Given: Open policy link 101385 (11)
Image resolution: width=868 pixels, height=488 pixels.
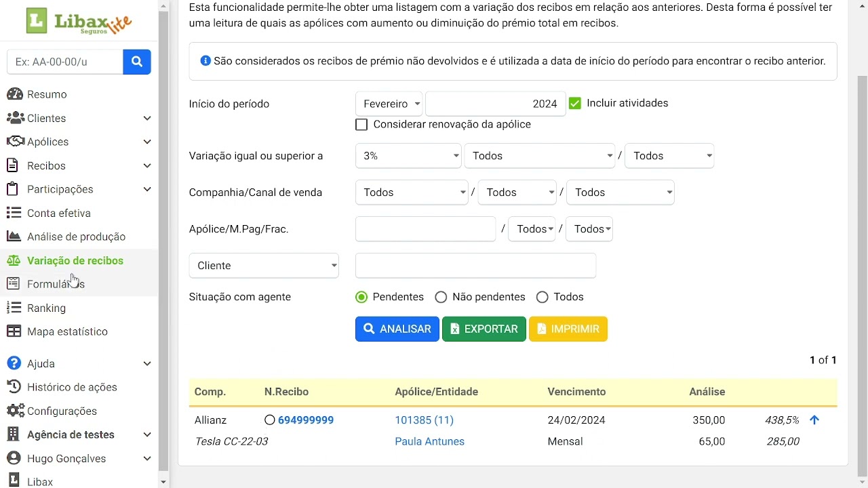Looking at the screenshot, I should (425, 420).
